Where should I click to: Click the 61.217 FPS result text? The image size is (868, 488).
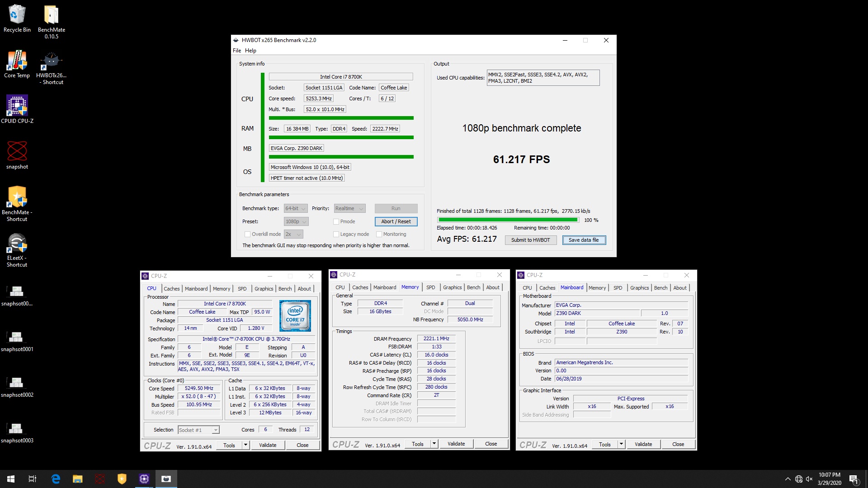521,160
